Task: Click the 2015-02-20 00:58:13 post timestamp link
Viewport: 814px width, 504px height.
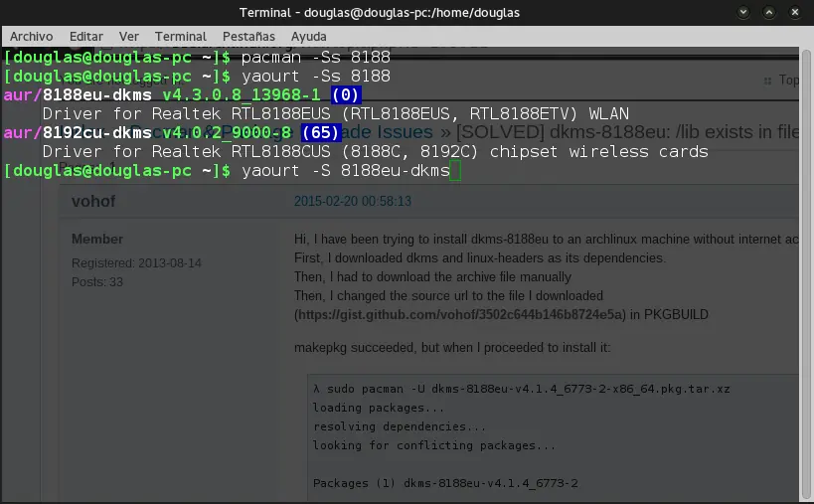Action: pos(353,201)
